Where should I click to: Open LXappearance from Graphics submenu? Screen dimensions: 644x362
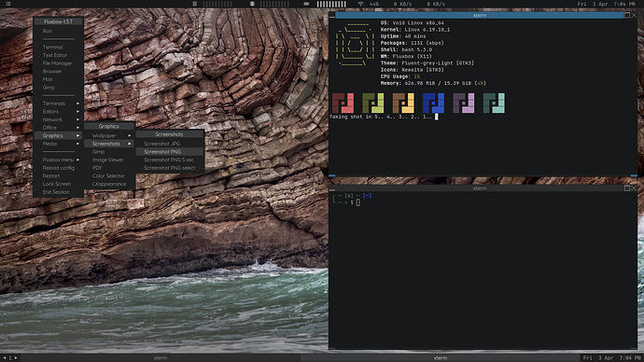109,184
